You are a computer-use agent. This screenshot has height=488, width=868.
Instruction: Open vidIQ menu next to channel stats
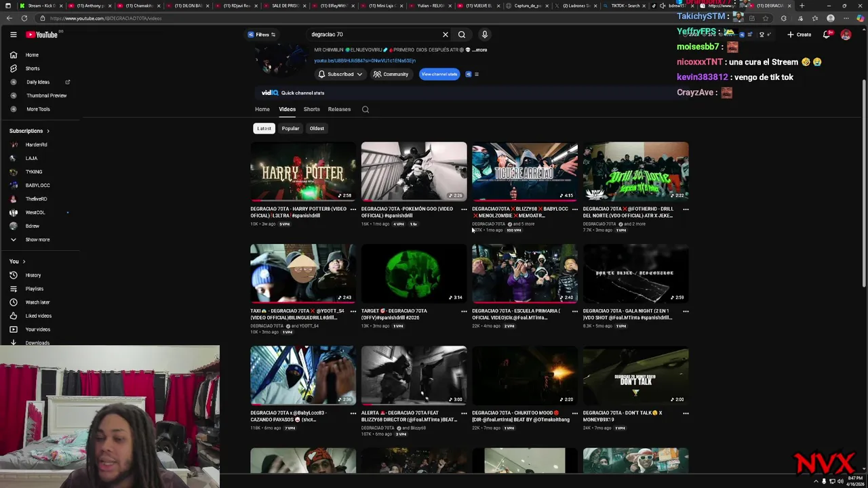tap(476, 75)
